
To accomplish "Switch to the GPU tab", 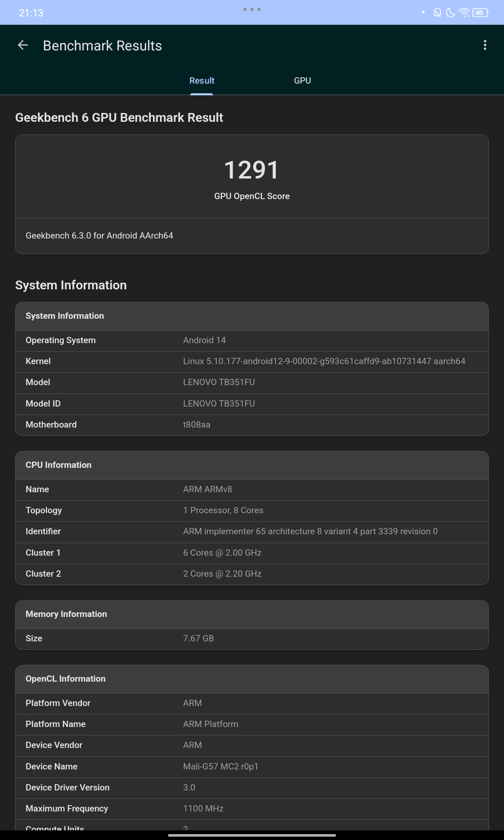I will tap(302, 81).
